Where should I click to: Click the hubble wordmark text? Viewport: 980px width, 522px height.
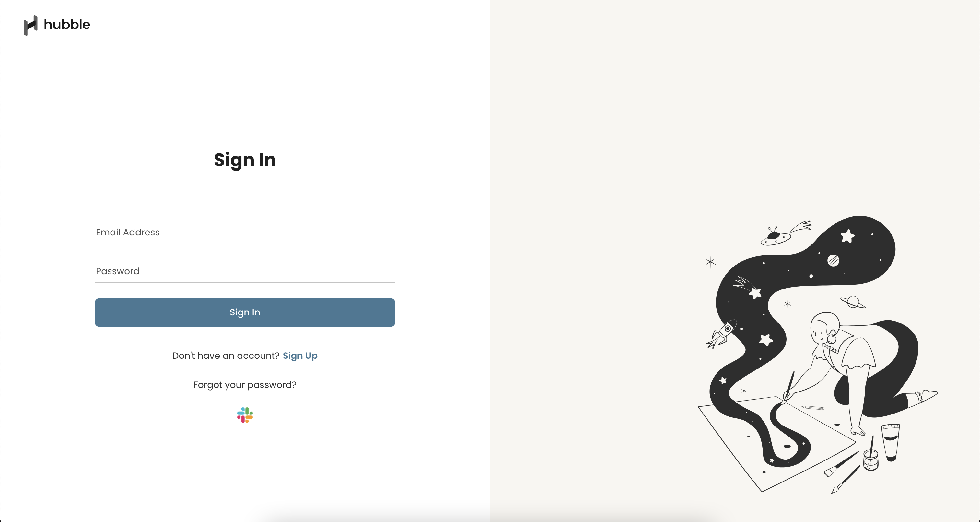click(67, 24)
